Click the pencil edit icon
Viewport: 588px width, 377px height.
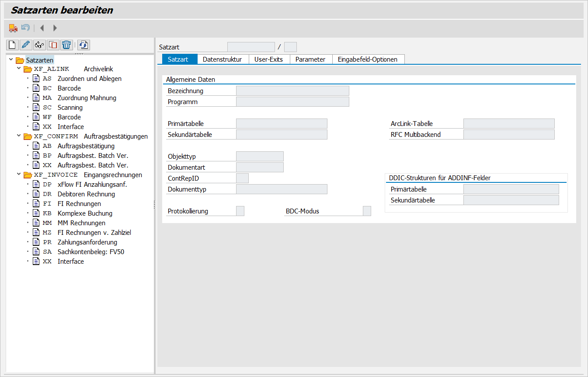coord(26,45)
